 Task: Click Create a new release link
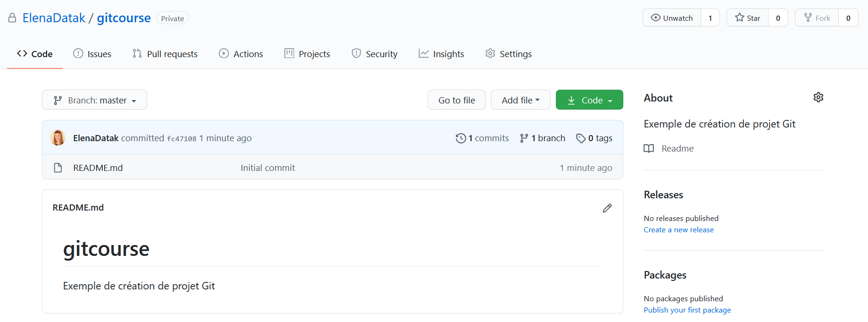pos(678,230)
